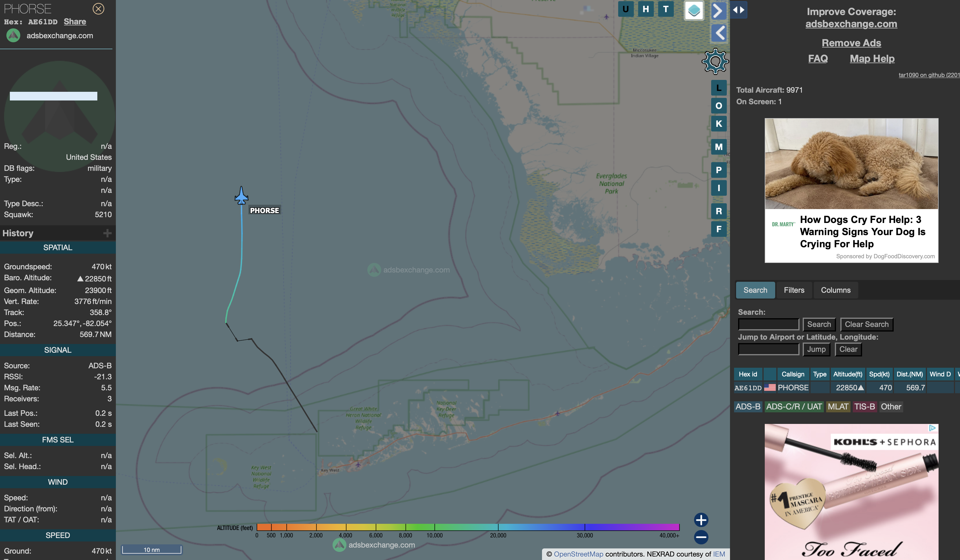Click the ADS-C/R / UAT legend label
Image resolution: width=960 pixels, height=560 pixels.
coord(794,407)
